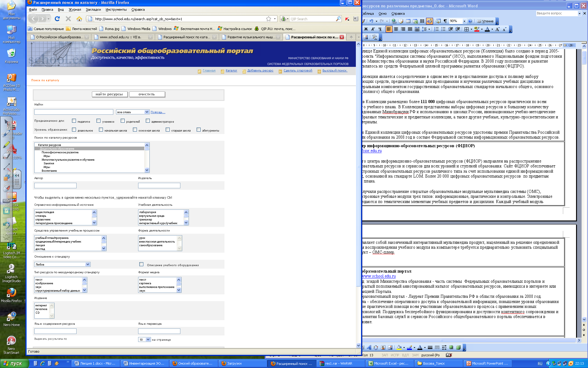Image resolution: width=588 pixels, height=368 pixels.
Task: Open Columns tool in Word toolbar
Action: [x=422, y=21]
